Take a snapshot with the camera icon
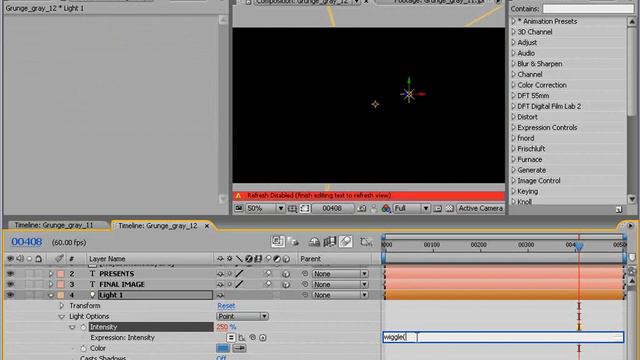 362,209
